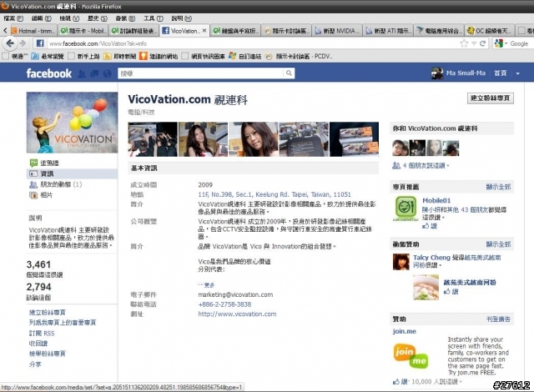The image size is (534, 392).
Task: Click the create fan page button at top right
Action: click(491, 98)
